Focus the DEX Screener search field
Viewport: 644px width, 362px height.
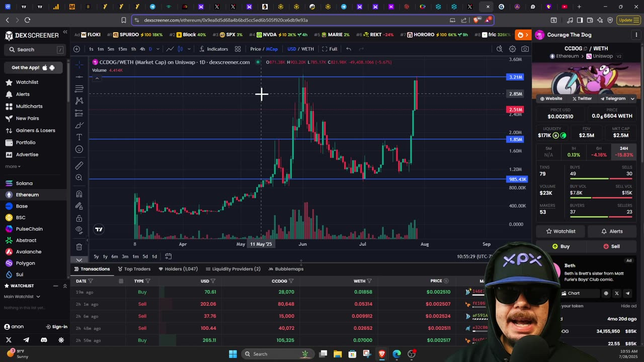[x=35, y=50]
